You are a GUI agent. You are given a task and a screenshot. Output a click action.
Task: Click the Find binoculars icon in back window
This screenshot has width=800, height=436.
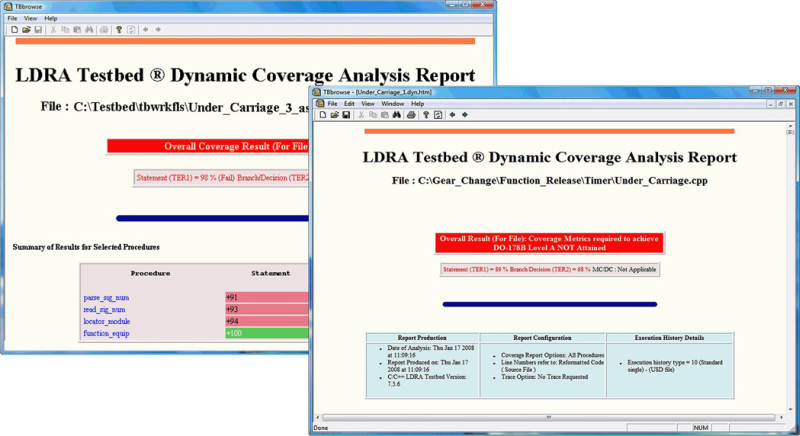coord(89,30)
